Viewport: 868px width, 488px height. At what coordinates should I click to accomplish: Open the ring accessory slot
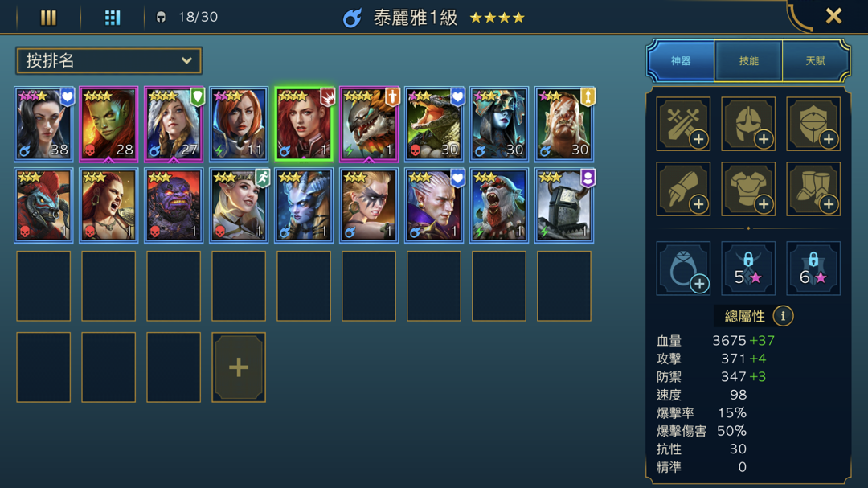683,268
